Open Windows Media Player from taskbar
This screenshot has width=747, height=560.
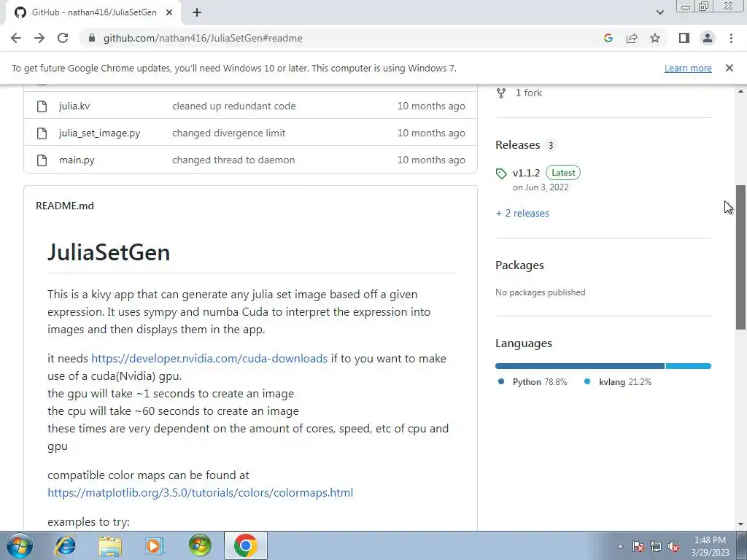point(155,545)
